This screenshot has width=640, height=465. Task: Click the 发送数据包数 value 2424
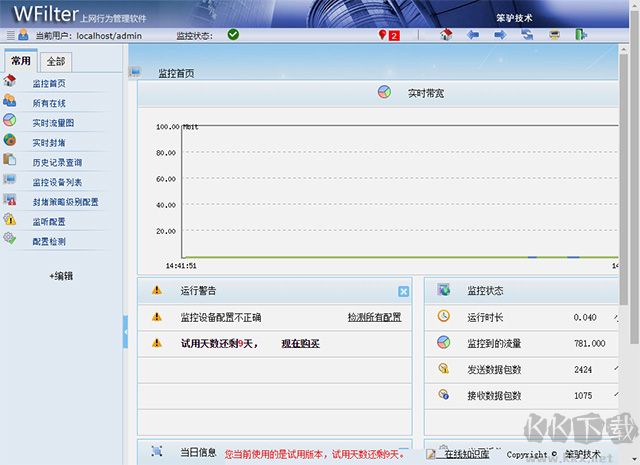coord(583,369)
